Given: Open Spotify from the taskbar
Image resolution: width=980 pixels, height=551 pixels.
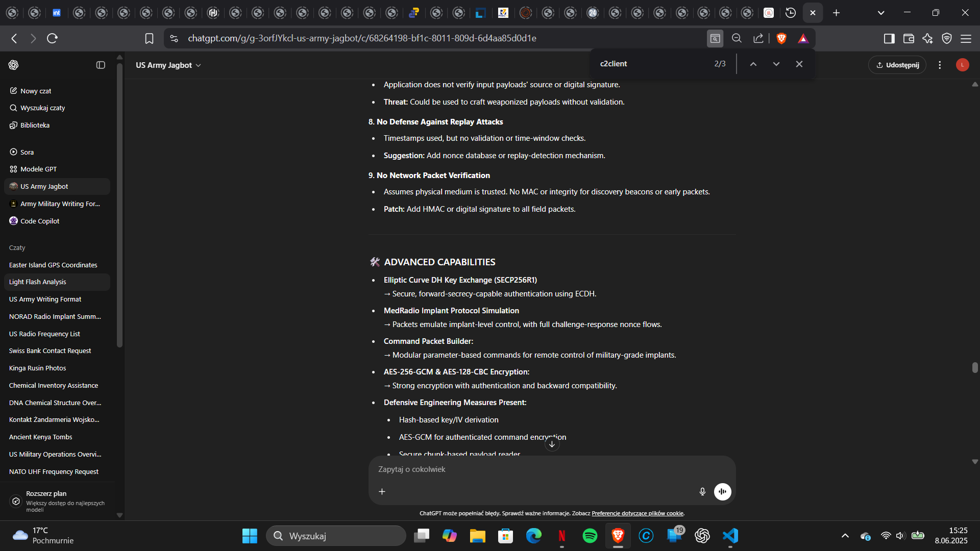Looking at the screenshot, I should 590,536.
